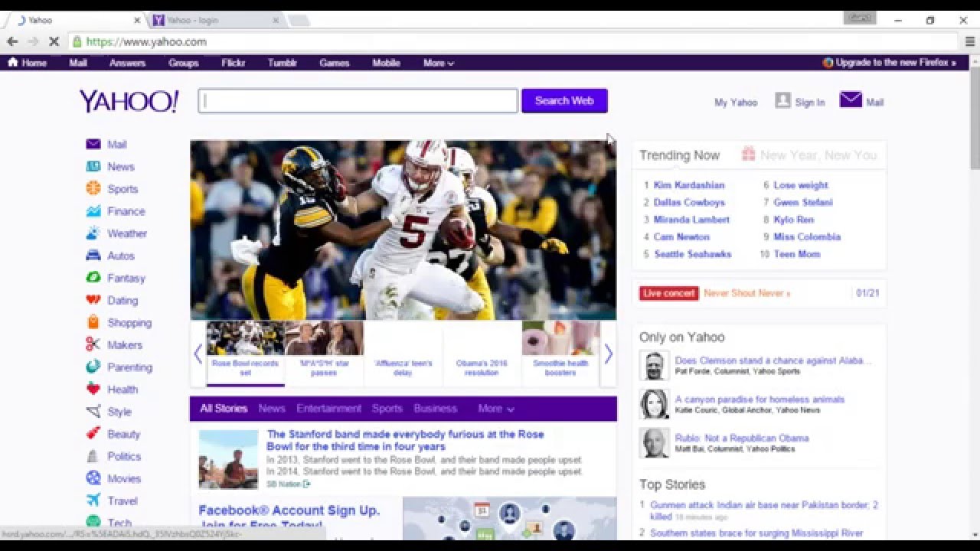Open trending topic Dallas Cowboys
This screenshot has height=551, width=980.
pyautogui.click(x=689, y=202)
